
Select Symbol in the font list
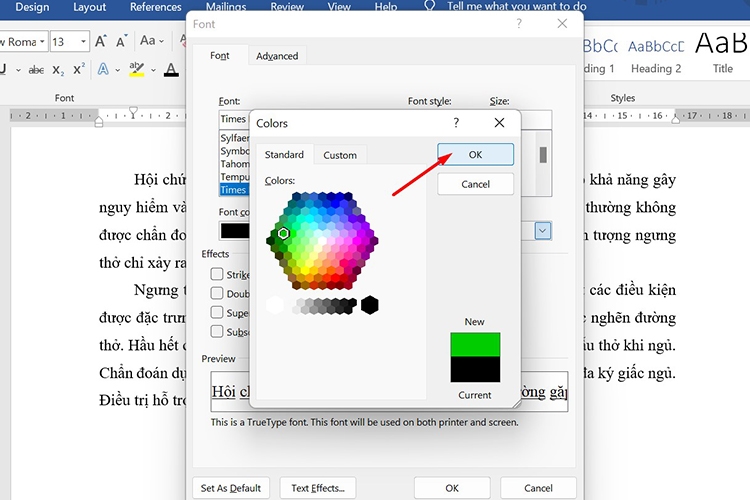(234, 151)
